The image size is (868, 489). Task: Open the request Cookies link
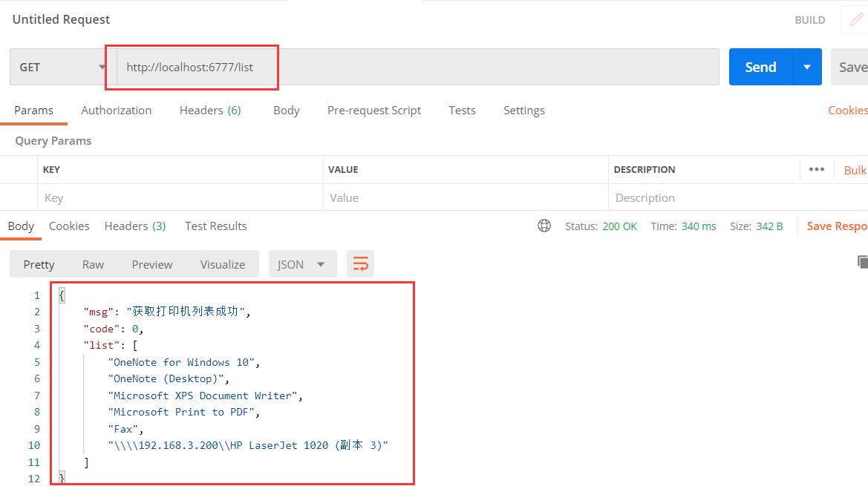click(847, 110)
